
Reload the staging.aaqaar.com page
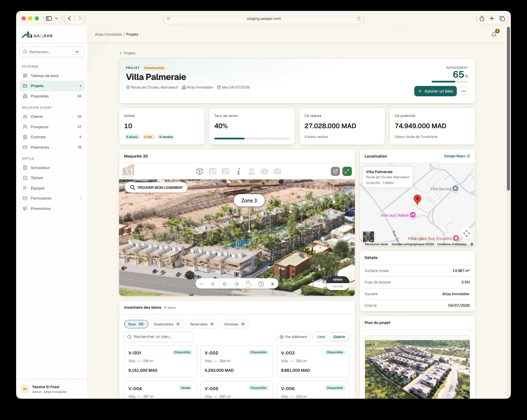359,18
